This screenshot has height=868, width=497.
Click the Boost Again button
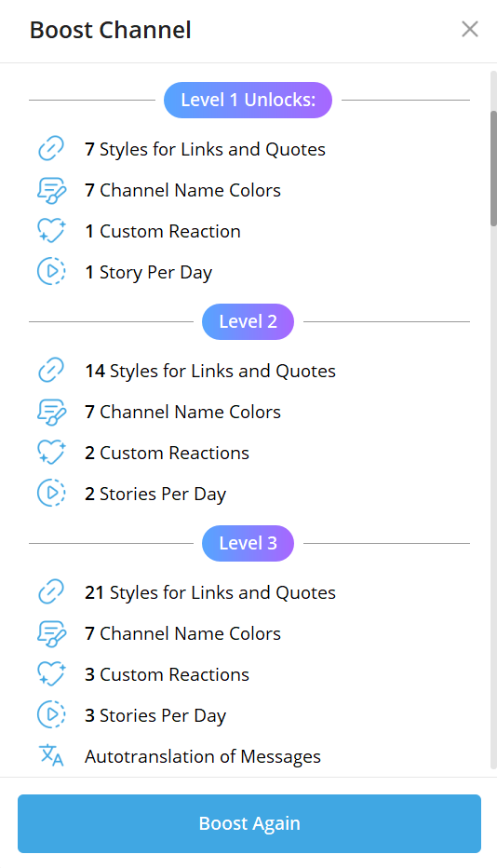click(x=249, y=823)
